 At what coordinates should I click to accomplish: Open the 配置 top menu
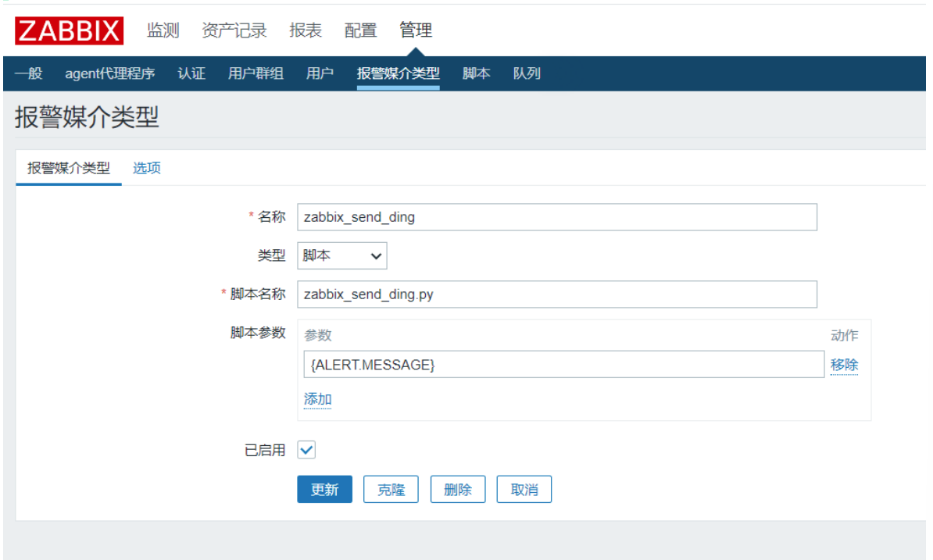(360, 30)
